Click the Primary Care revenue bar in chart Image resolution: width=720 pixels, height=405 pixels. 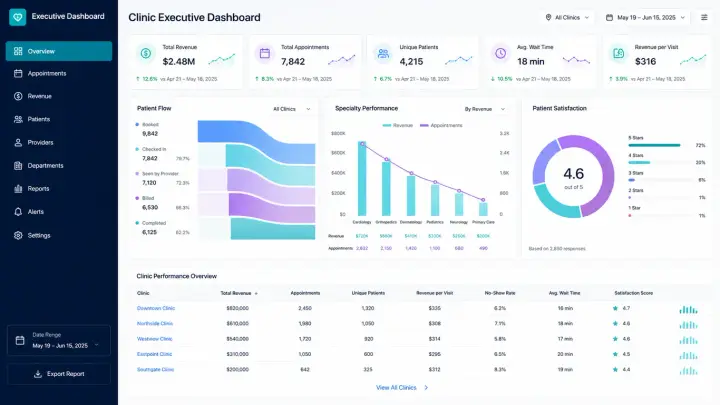pos(483,209)
